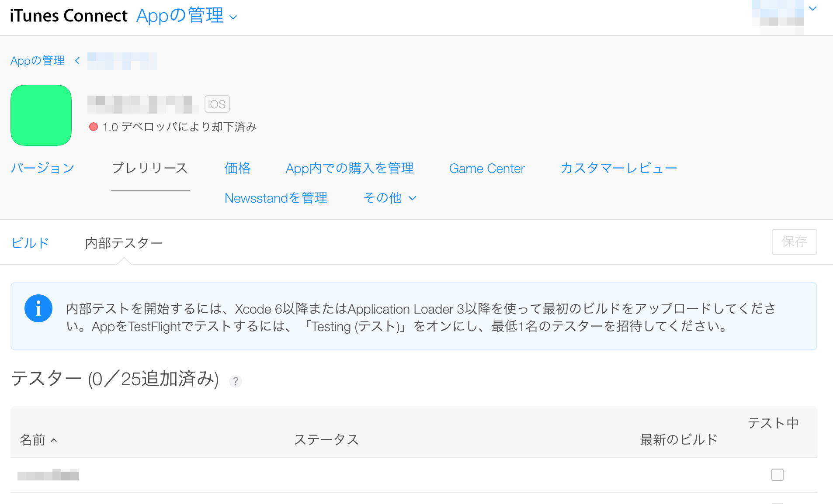Click the blurred tester name in first row

(x=48, y=475)
